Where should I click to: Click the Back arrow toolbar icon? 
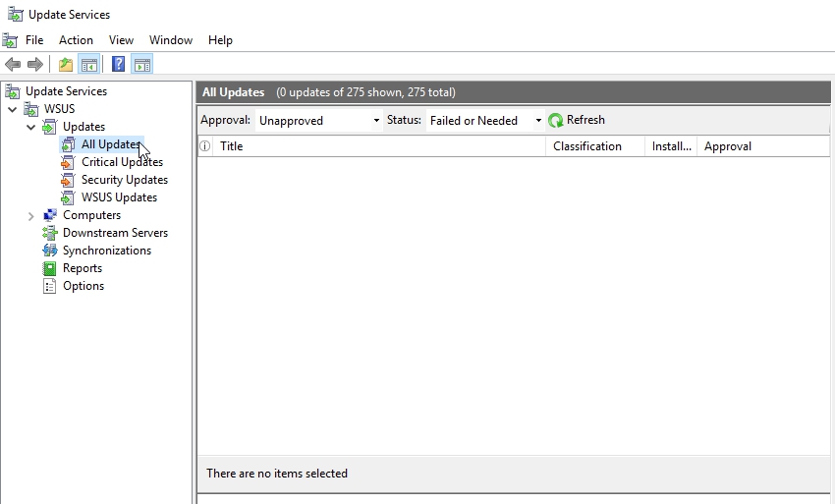(x=13, y=65)
